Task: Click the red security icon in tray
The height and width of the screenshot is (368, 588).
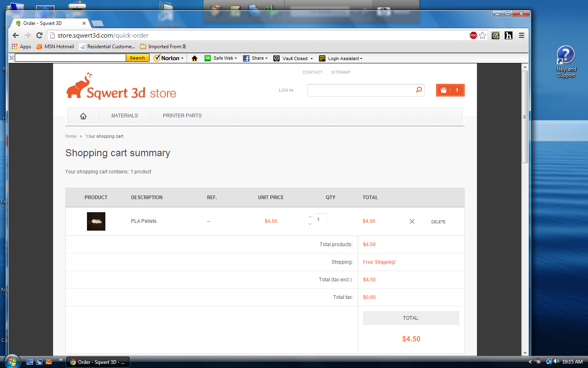Action: [x=539, y=361]
